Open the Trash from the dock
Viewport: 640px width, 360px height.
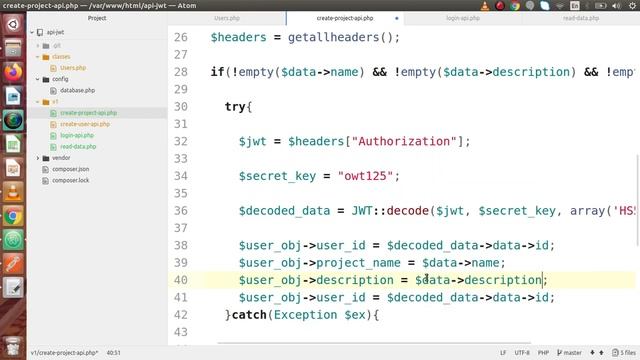pyautogui.click(x=13, y=346)
